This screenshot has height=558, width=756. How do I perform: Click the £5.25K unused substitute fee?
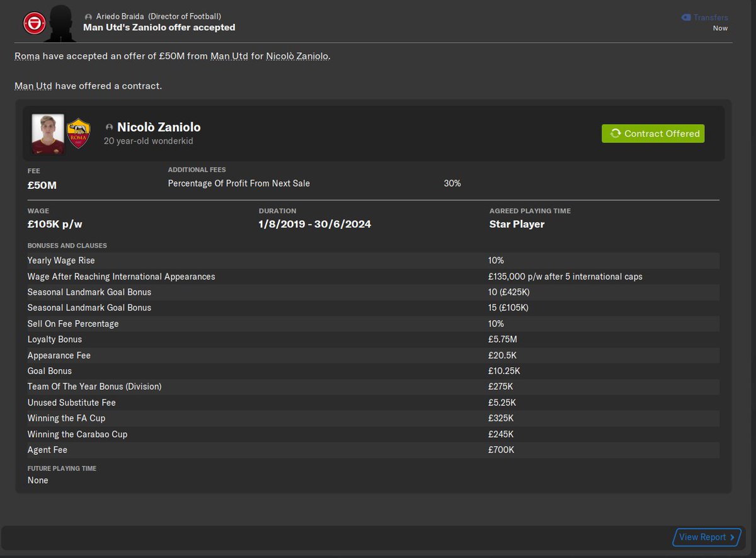click(501, 402)
